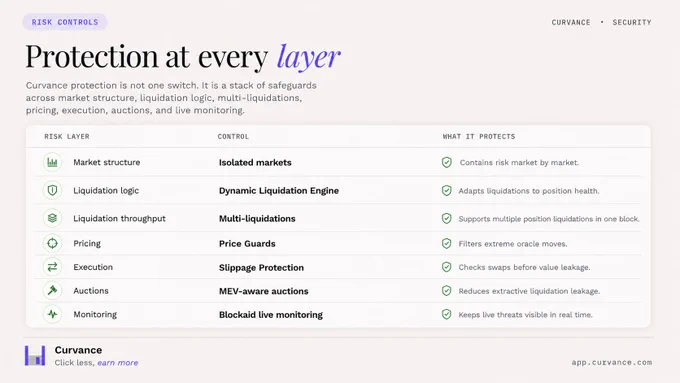Click the Market structure bar chart icon
Screen dimensions: 680x383
pos(52,162)
